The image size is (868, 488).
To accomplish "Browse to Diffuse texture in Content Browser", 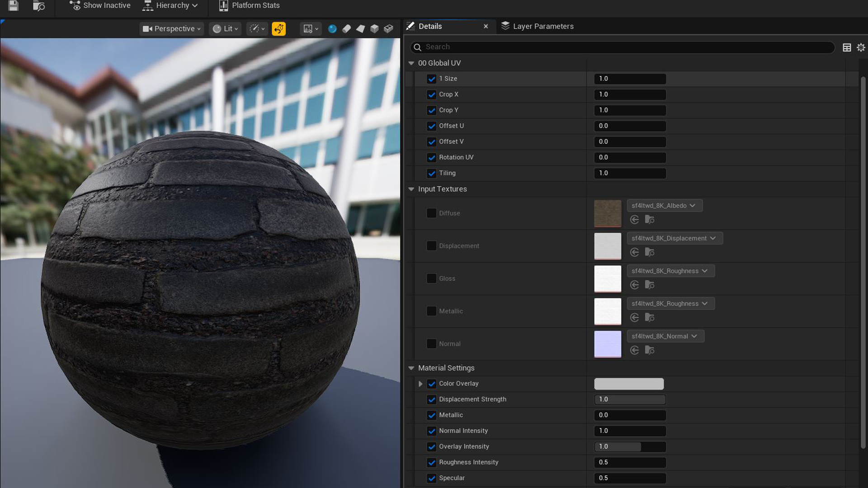I will click(x=650, y=220).
